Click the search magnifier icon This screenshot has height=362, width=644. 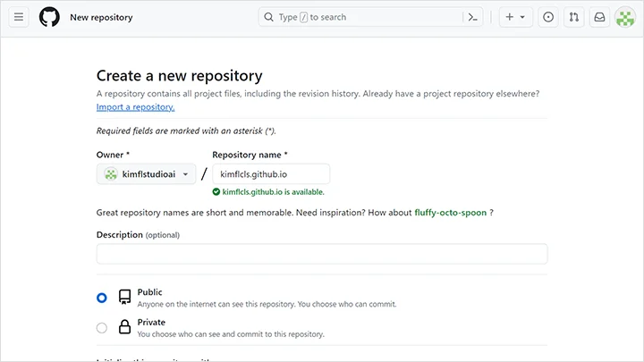pos(268,17)
